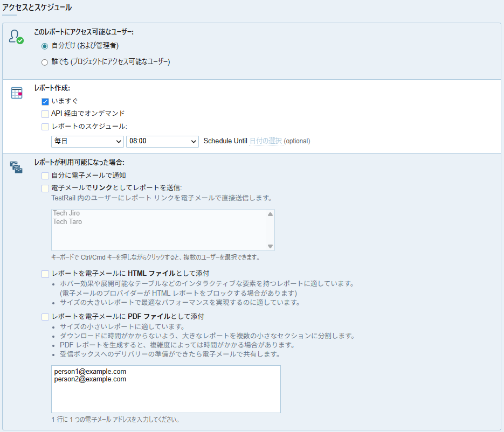The height and width of the screenshot is (432, 504).
Task: Select 自分だけ (および管理者) radio button
Action: pyautogui.click(x=45, y=46)
